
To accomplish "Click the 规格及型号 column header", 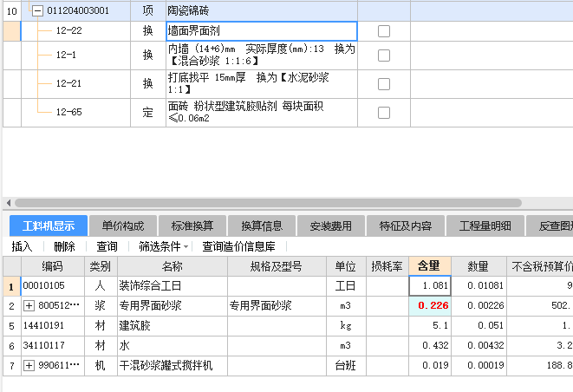I will click(x=277, y=266).
